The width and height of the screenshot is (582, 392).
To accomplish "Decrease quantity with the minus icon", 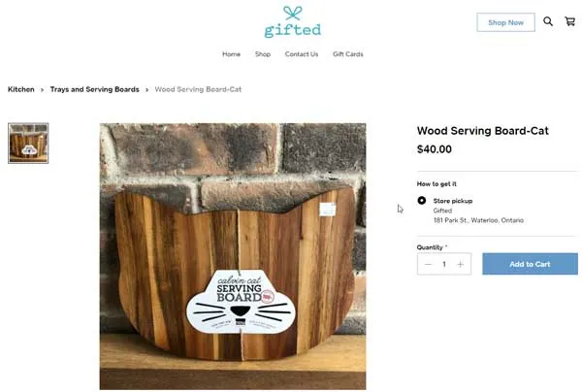I will pos(428,264).
